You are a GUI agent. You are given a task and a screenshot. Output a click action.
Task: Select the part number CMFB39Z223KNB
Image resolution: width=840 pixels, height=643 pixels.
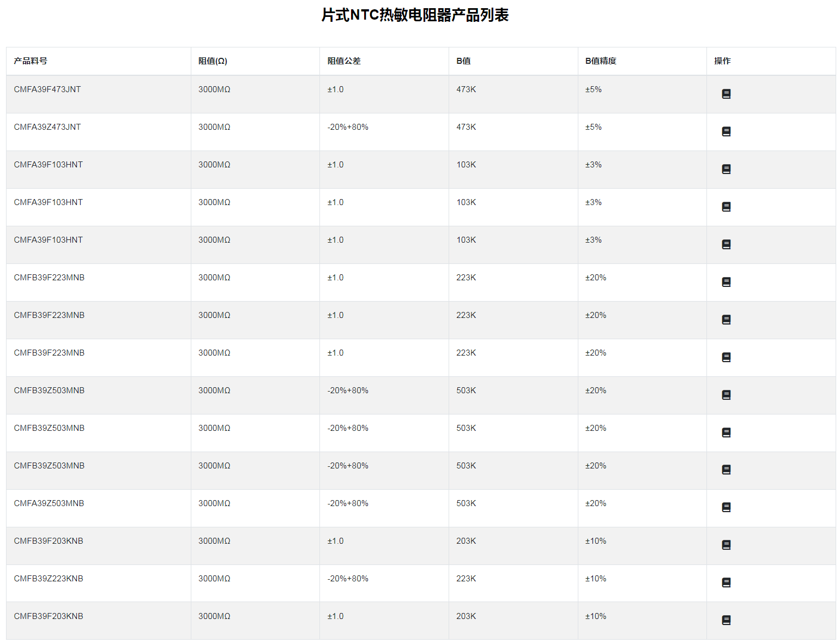point(49,579)
